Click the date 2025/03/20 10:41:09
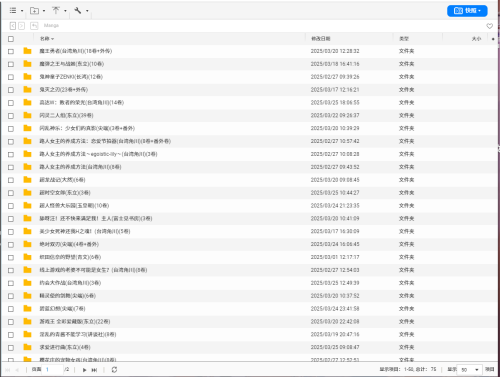This screenshot has height=377, width=500. pyautogui.click(x=335, y=218)
